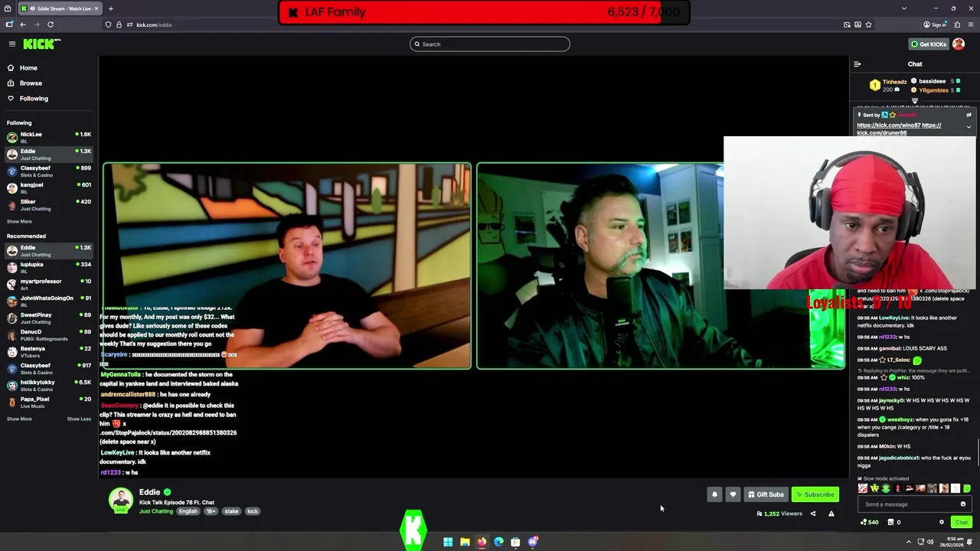Open the Windows Start menu
The height and width of the screenshot is (551, 980).
(448, 542)
